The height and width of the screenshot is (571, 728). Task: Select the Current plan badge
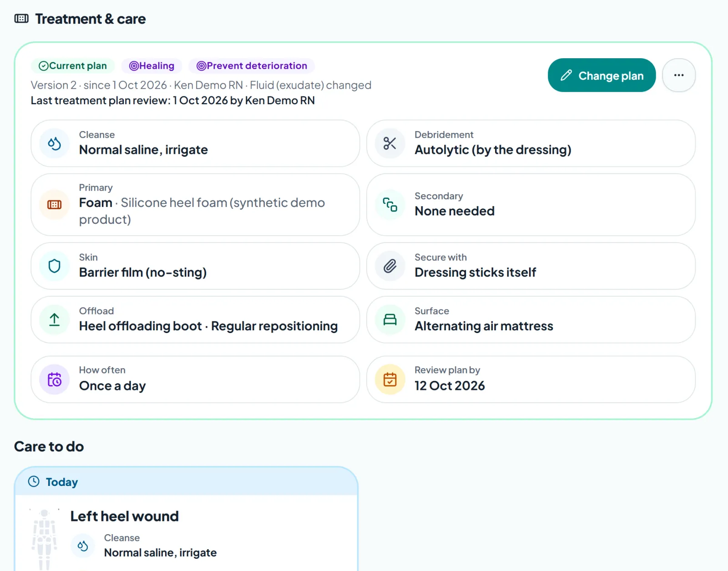73,66
